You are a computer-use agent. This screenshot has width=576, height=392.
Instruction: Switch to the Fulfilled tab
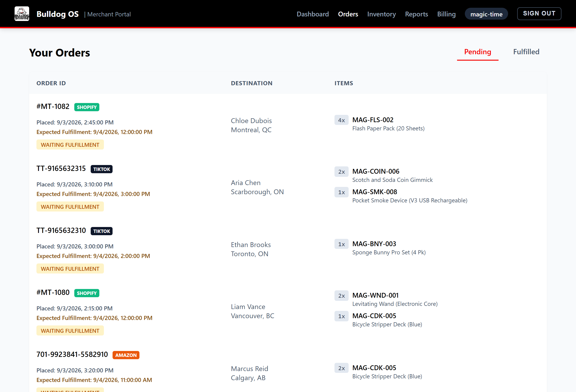[526, 52]
